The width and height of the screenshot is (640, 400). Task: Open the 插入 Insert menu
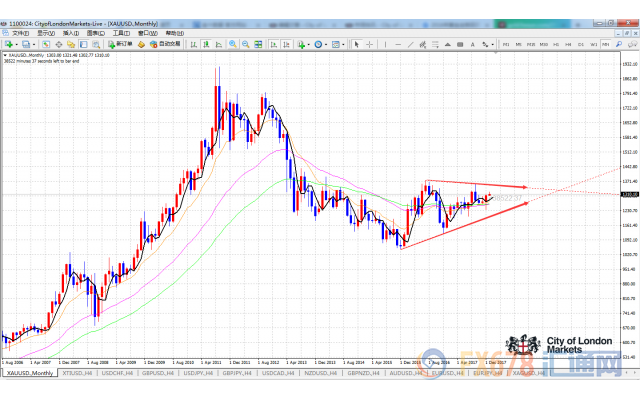tap(71, 33)
